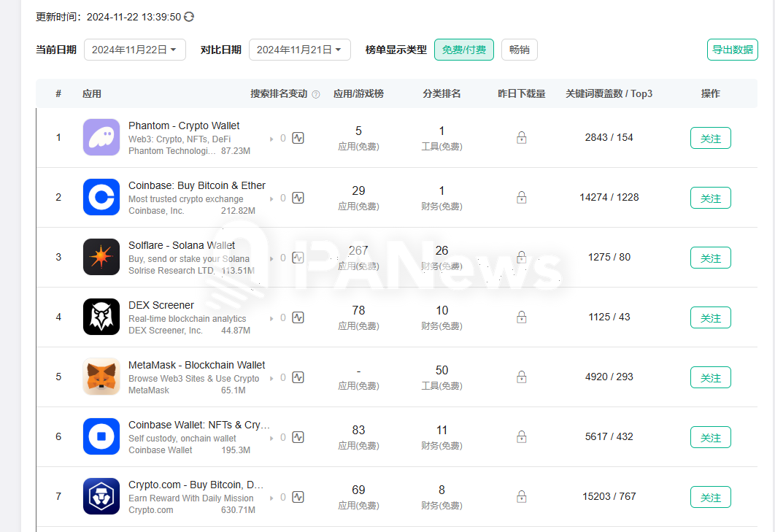Image resolution: width=775 pixels, height=532 pixels.
Task: Click the trend chart icon for Coinbase Wallet
Action: coord(298,436)
